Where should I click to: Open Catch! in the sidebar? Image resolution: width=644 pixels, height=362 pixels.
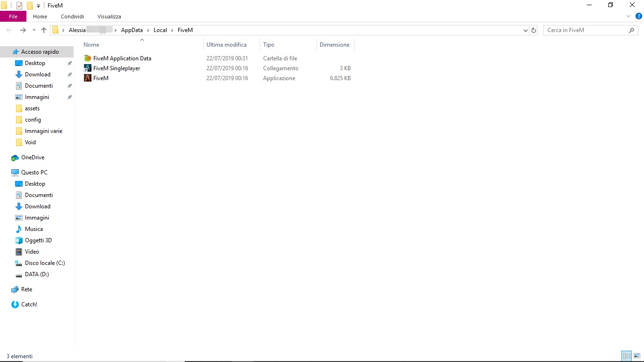point(29,304)
